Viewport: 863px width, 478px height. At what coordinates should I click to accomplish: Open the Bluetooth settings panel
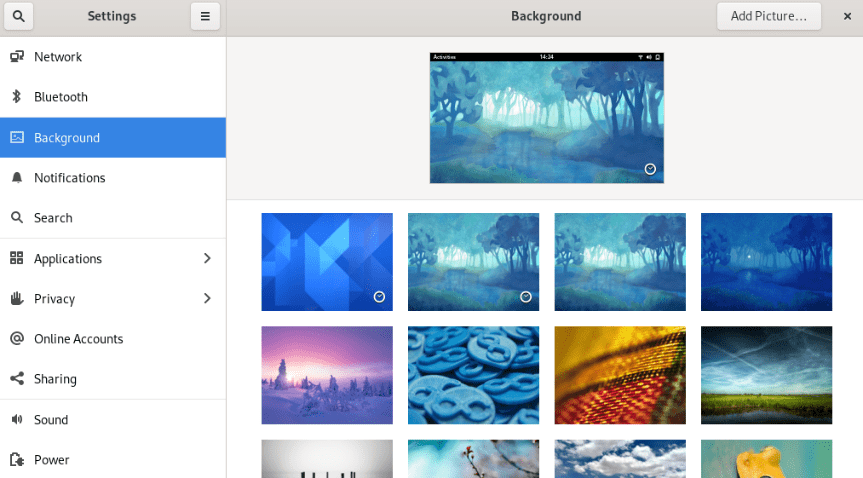click(x=113, y=97)
